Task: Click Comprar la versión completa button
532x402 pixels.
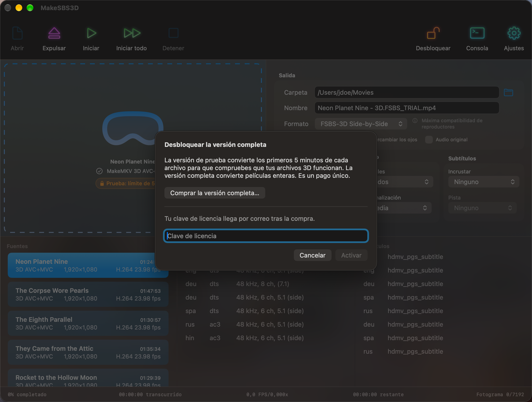Action: [x=215, y=193]
